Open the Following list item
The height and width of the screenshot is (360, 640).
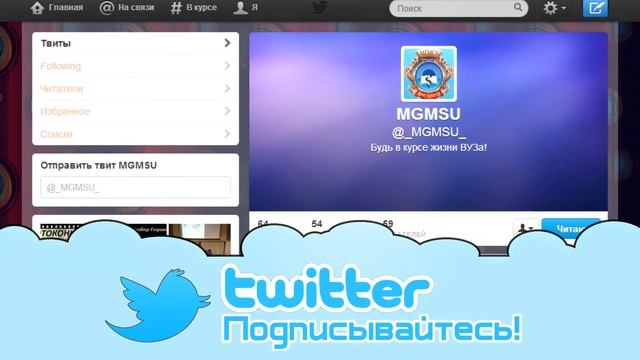point(136,66)
